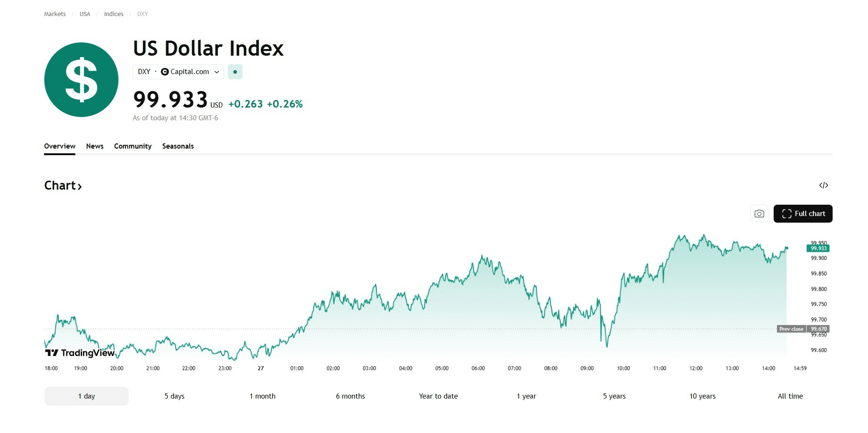Screen dimensions: 868x433
Task: Select the 1 day time range
Action: tap(86, 396)
